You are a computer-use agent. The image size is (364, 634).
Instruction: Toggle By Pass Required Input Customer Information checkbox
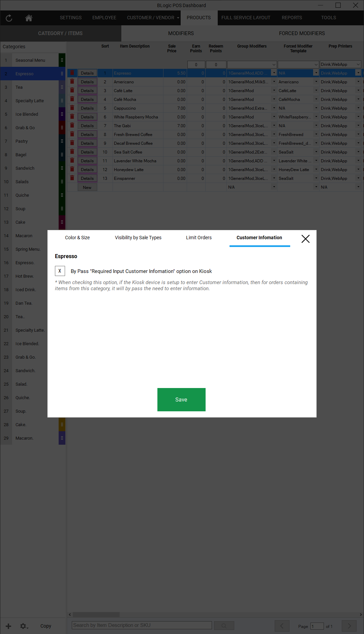click(x=60, y=271)
